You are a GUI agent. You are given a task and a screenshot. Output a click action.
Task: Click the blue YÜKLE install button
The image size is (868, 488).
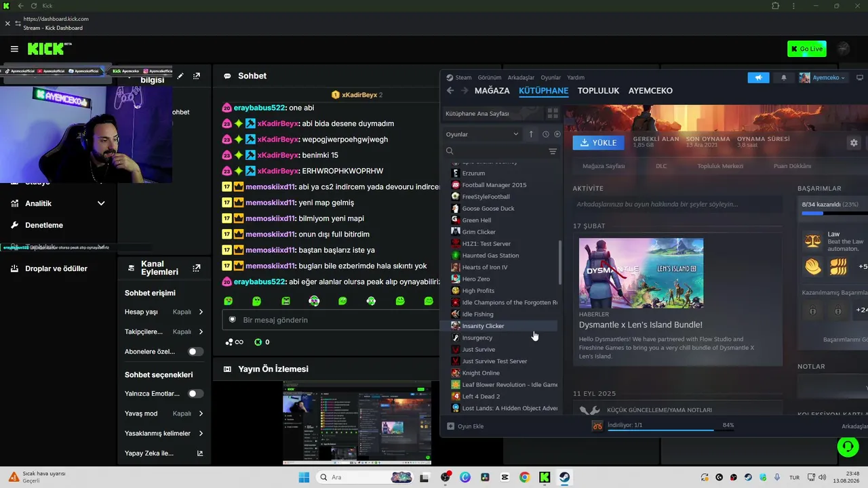tap(599, 142)
